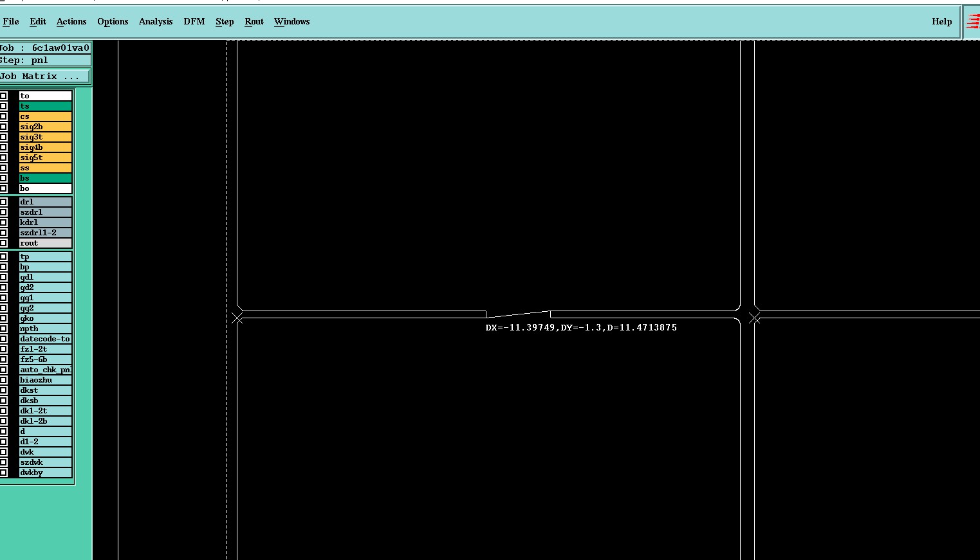This screenshot has width=980, height=560.
Task: Select the white 'to' layer row
Action: (45, 96)
